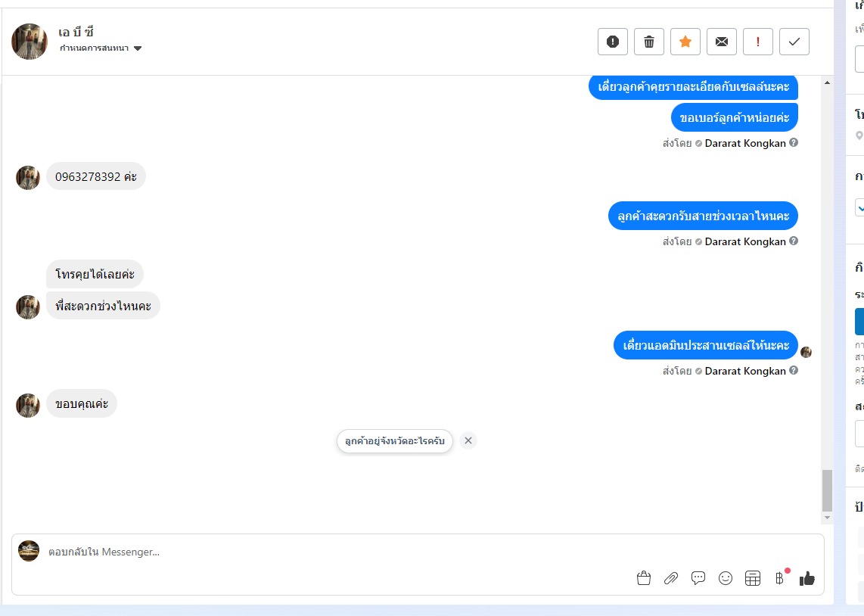Dismiss the suggested reply with X
The width and height of the screenshot is (864, 616).
pos(468,440)
